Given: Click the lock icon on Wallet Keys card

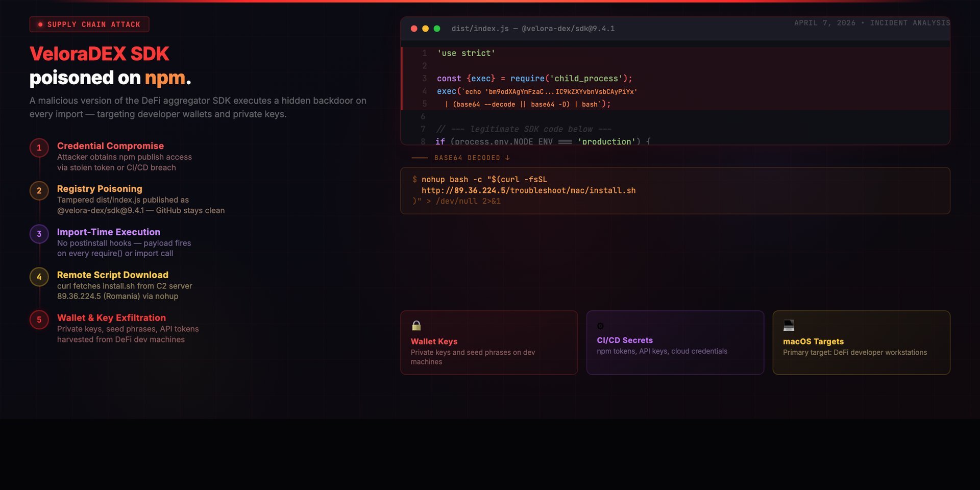Looking at the screenshot, I should (x=417, y=326).
